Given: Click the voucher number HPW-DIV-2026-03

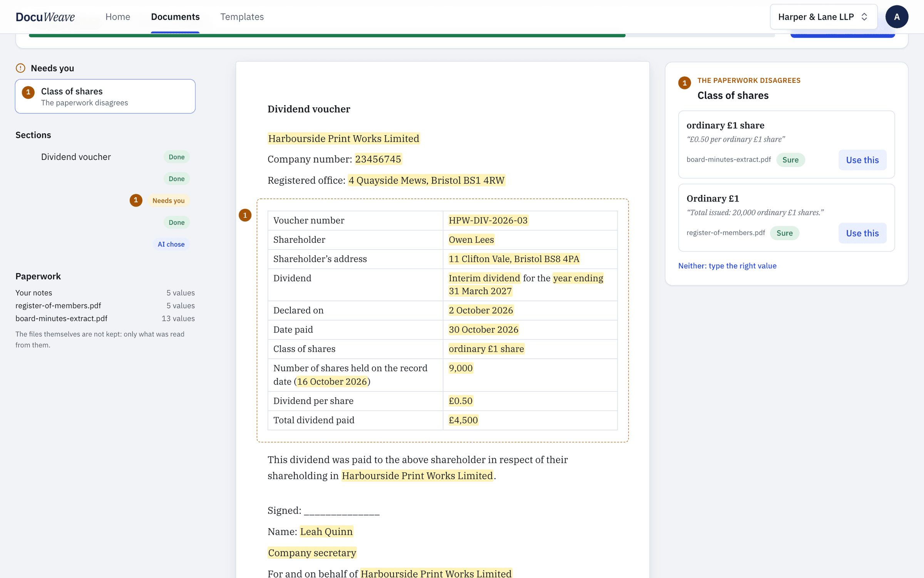Looking at the screenshot, I should (x=488, y=220).
